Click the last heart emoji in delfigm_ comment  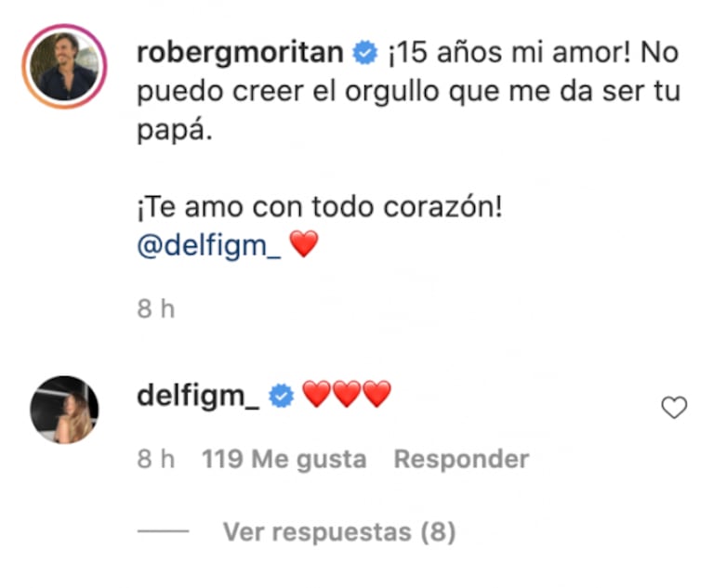[376, 397]
